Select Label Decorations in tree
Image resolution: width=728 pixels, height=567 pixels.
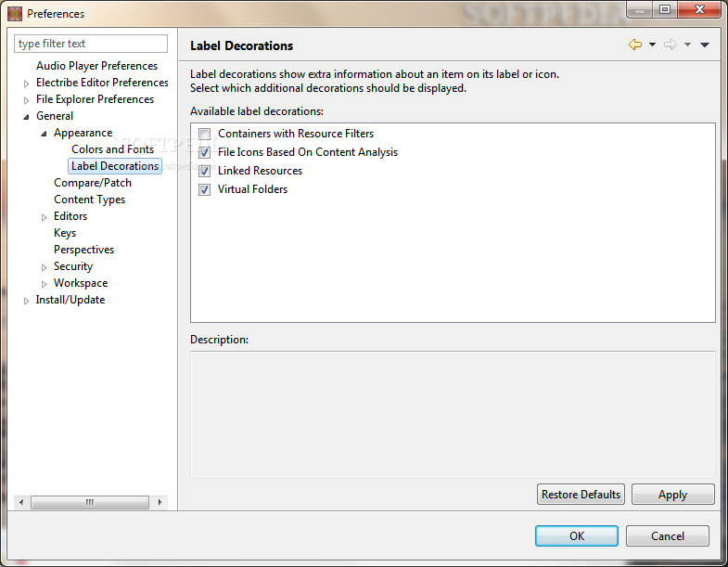pos(115,166)
